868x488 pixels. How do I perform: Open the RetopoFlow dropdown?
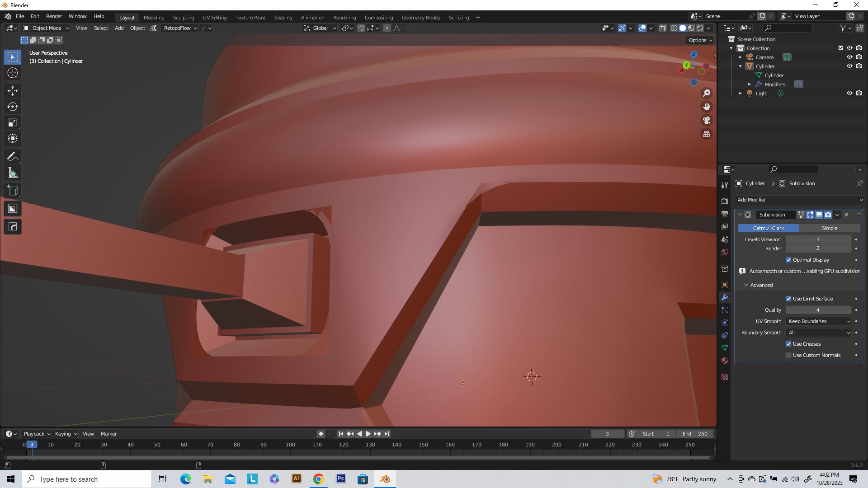pos(180,28)
